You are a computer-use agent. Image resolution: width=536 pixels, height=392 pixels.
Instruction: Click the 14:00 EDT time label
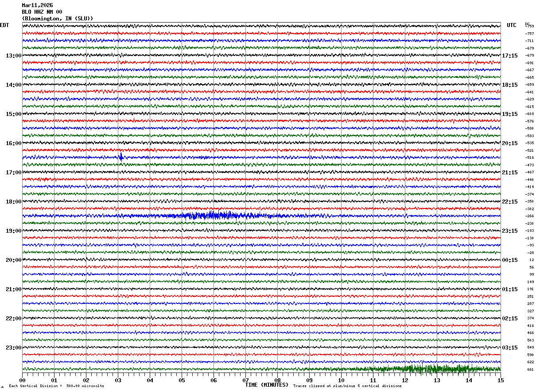coord(14,85)
